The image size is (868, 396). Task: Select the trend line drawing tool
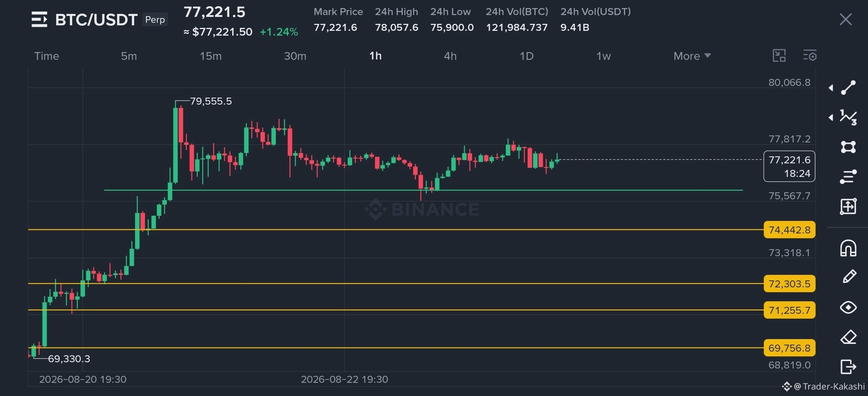pos(848,88)
